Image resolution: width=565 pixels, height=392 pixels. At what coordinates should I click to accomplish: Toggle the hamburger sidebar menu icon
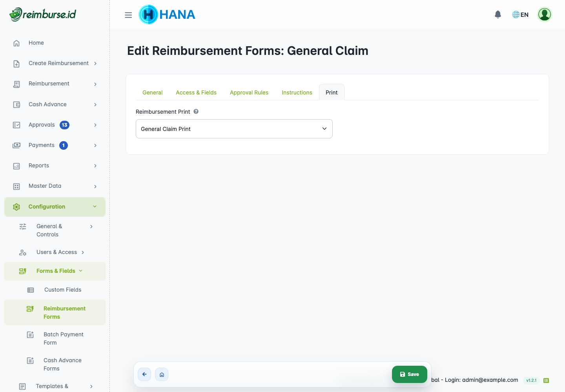coord(128,15)
